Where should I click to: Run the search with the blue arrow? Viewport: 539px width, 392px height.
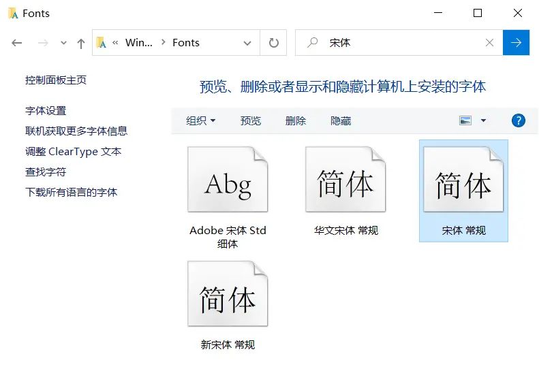(x=516, y=43)
